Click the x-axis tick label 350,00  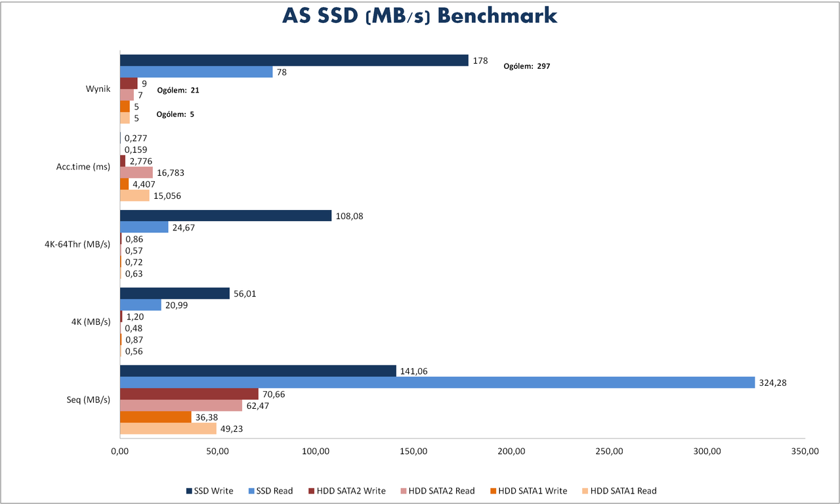(805, 452)
